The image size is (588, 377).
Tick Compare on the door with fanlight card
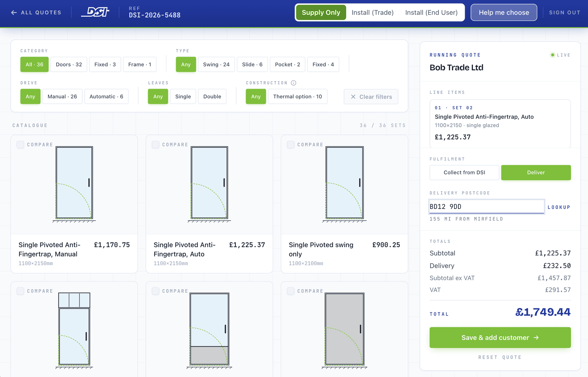tap(20, 291)
